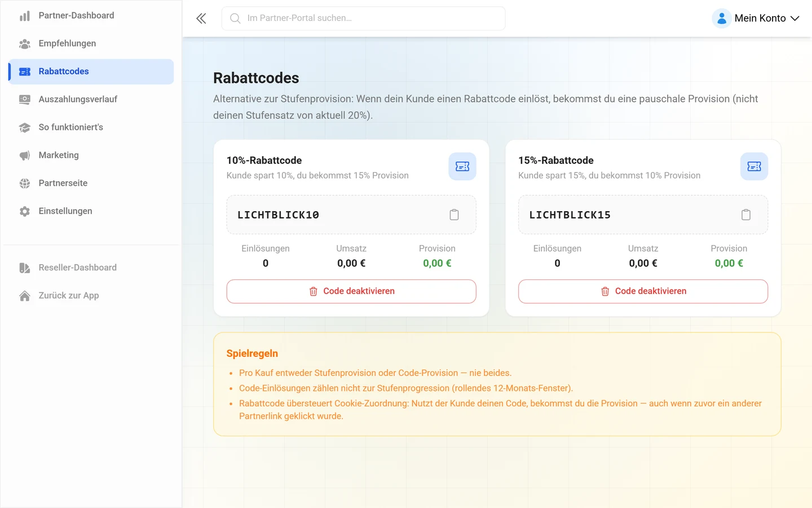The width and height of the screenshot is (812, 508).
Task: Click the 10%-Rabattcode card title
Action: [264, 160]
